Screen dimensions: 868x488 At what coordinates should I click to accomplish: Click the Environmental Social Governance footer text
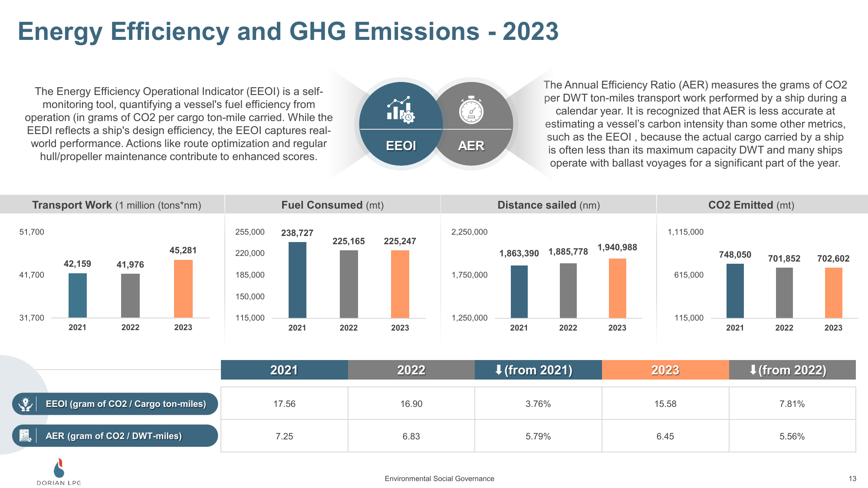(x=439, y=478)
